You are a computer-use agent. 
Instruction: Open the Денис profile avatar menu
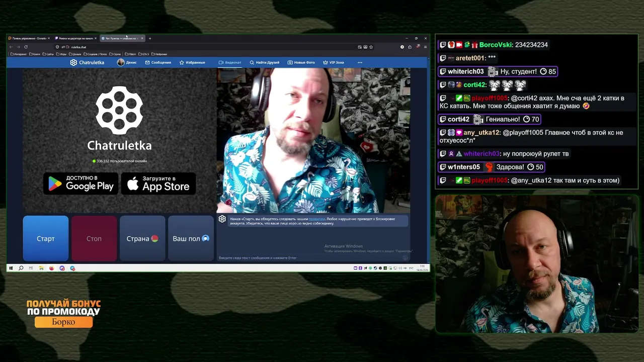pos(127,62)
